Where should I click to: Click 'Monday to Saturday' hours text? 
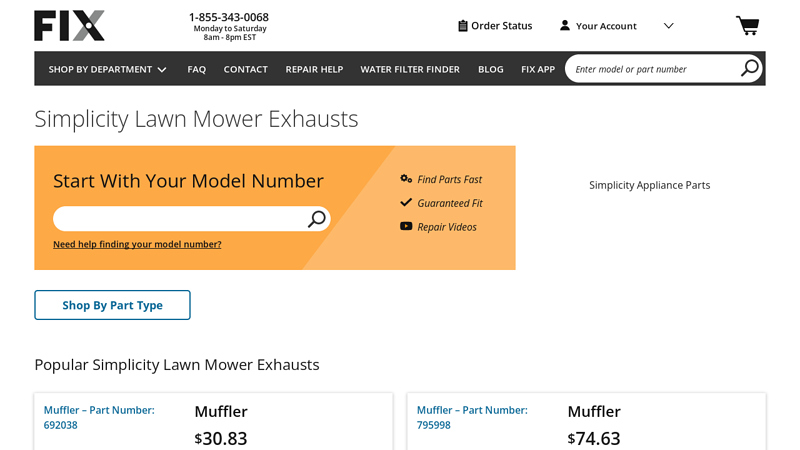(x=230, y=29)
